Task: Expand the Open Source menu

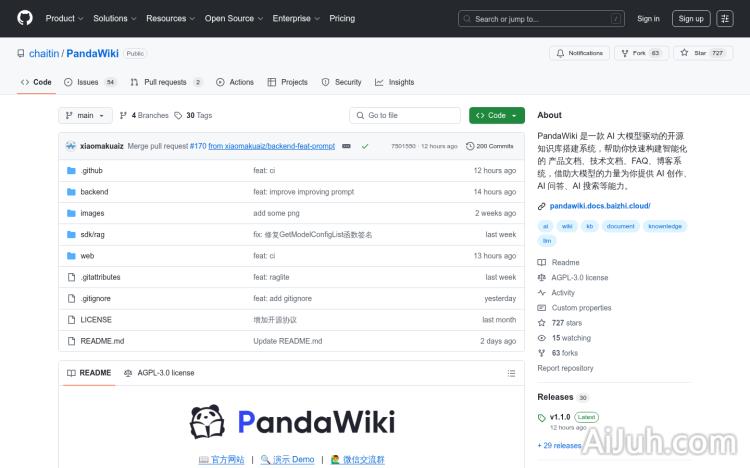Action: (x=234, y=18)
